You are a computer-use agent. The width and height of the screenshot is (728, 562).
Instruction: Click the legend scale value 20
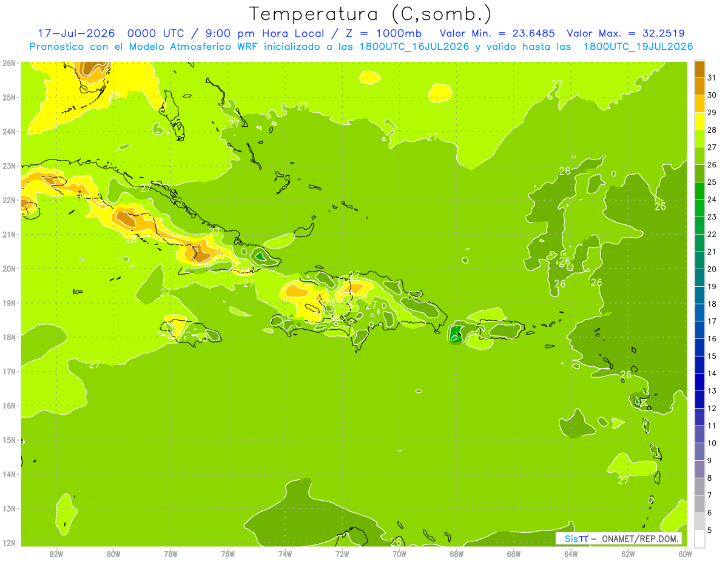coord(712,269)
